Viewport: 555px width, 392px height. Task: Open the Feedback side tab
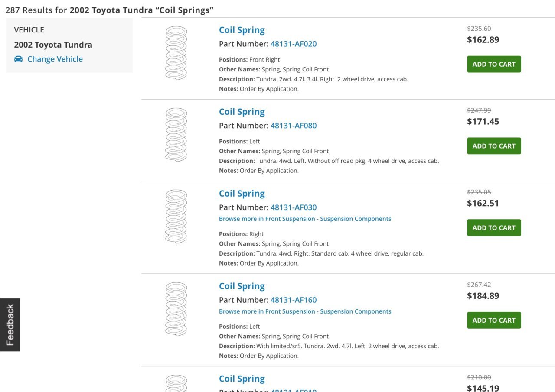click(x=10, y=324)
